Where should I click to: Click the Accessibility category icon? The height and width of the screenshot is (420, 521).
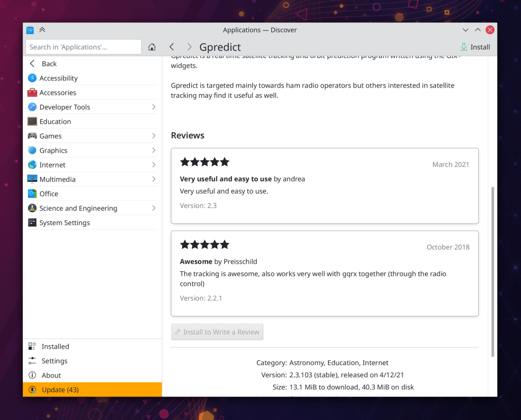(x=32, y=78)
